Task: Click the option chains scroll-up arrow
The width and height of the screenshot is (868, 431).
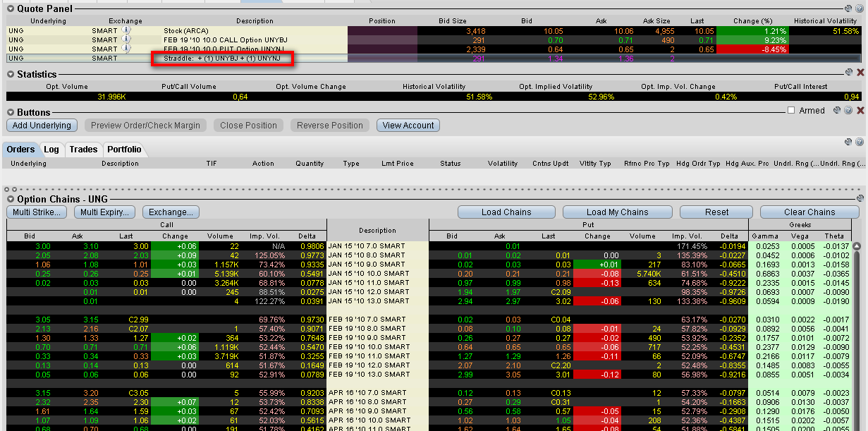Action: (857, 246)
